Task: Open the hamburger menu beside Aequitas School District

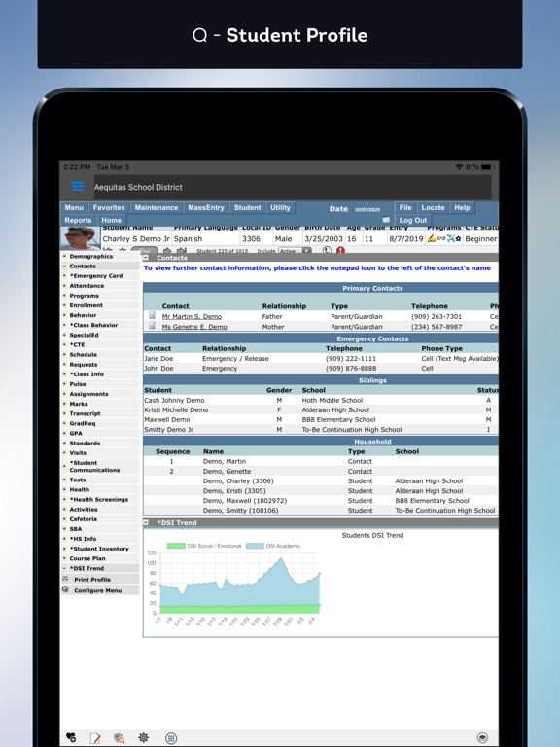Action: [x=78, y=187]
